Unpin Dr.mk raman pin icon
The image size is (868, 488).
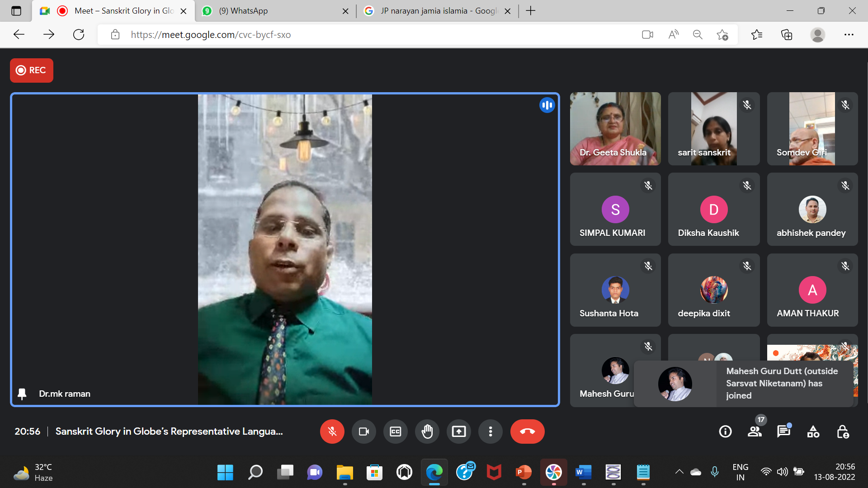point(22,394)
